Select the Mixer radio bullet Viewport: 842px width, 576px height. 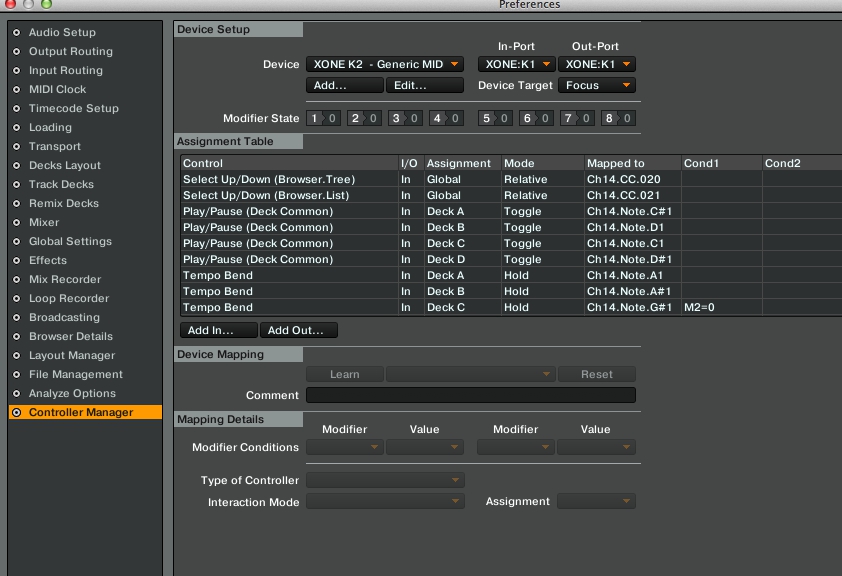(x=16, y=223)
